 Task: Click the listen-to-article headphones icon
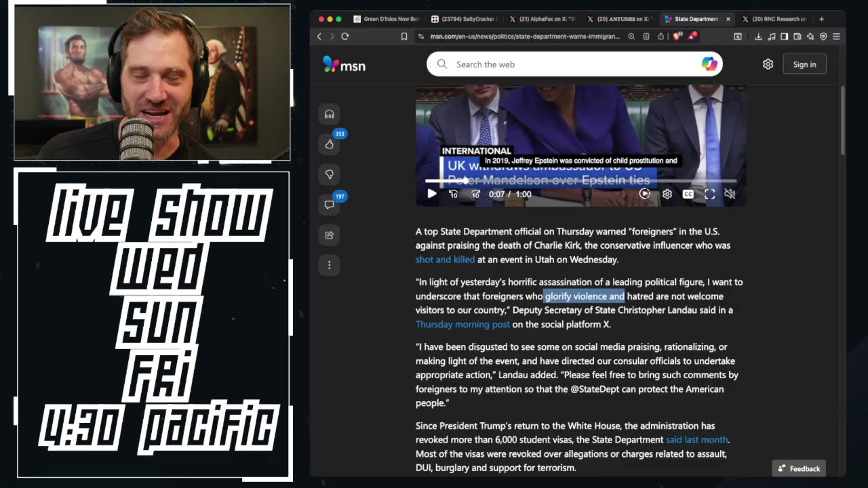pyautogui.click(x=329, y=114)
